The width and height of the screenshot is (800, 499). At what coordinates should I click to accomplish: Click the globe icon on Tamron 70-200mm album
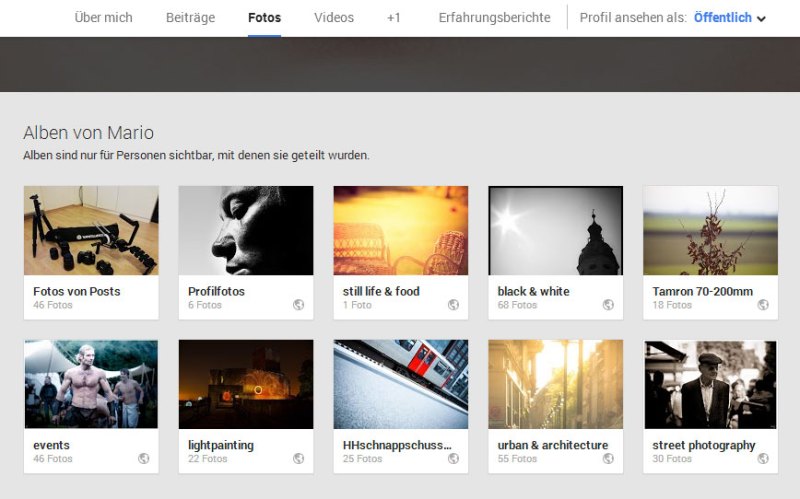pos(763,305)
